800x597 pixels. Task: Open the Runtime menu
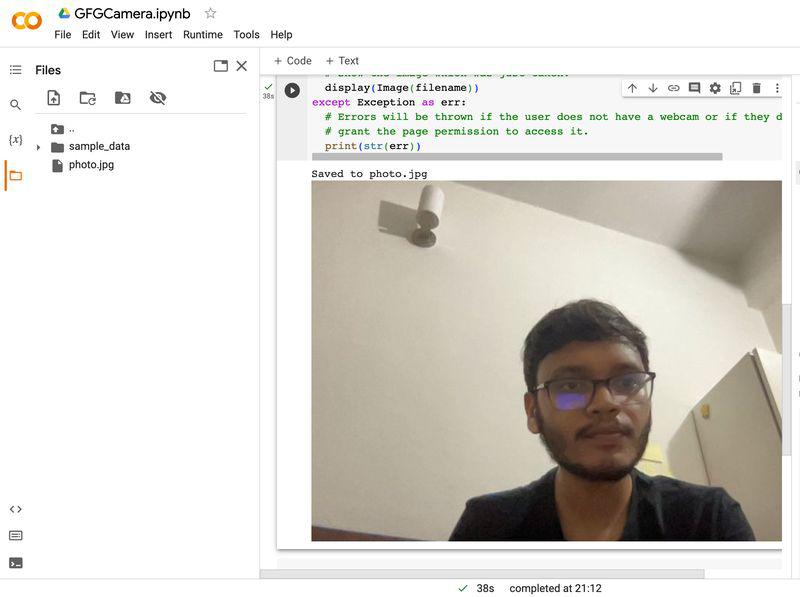click(203, 35)
